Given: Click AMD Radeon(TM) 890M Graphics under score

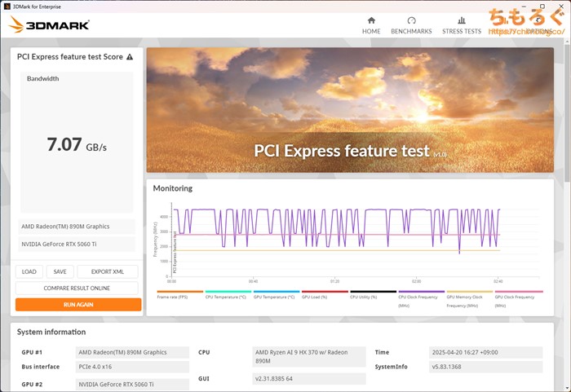Looking at the screenshot, I should tap(77, 227).
